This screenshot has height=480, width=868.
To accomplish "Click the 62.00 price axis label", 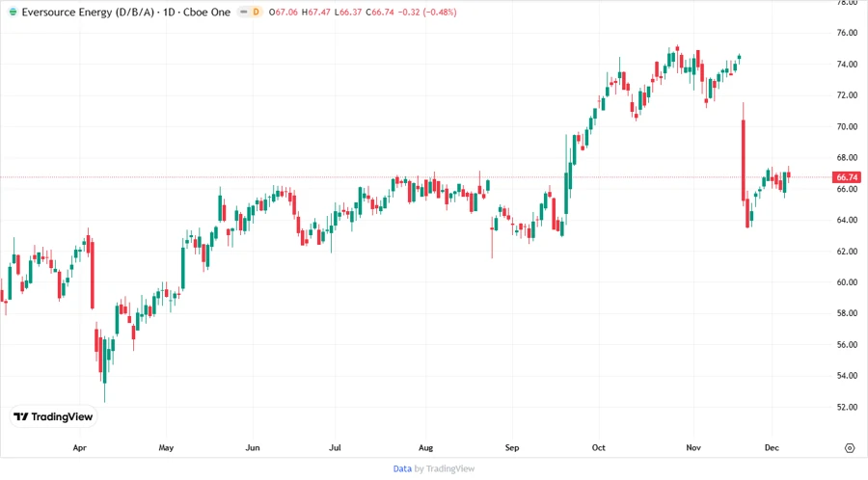I will click(847, 251).
